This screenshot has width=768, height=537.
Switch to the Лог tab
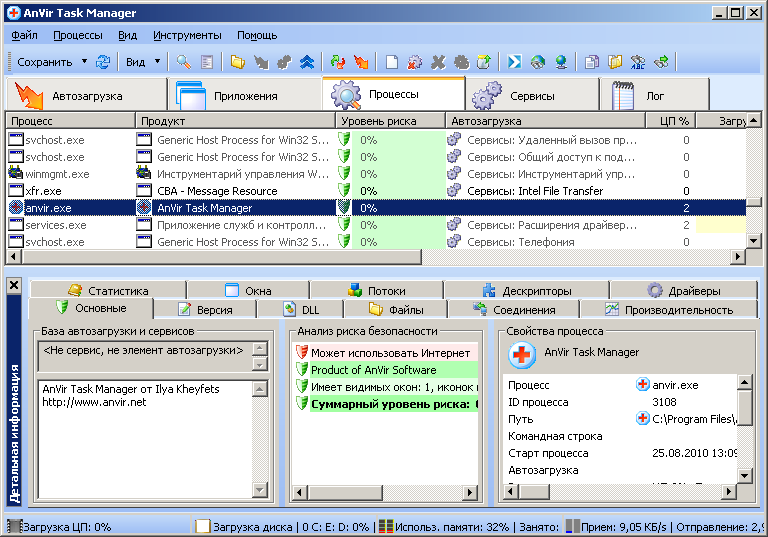(x=654, y=95)
